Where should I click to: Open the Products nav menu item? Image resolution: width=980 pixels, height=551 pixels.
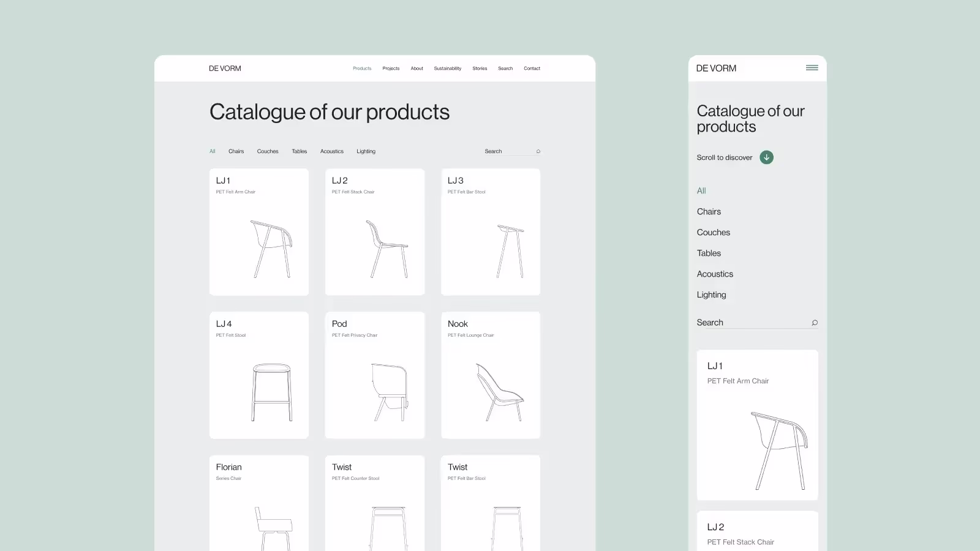click(362, 69)
